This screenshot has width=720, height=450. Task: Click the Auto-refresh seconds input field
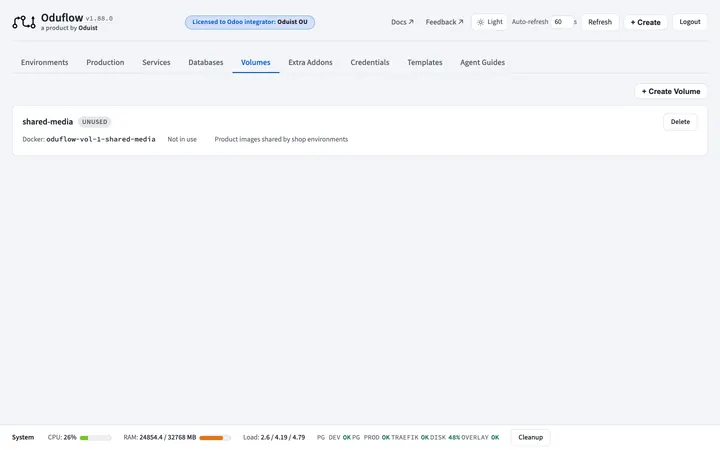(x=562, y=22)
